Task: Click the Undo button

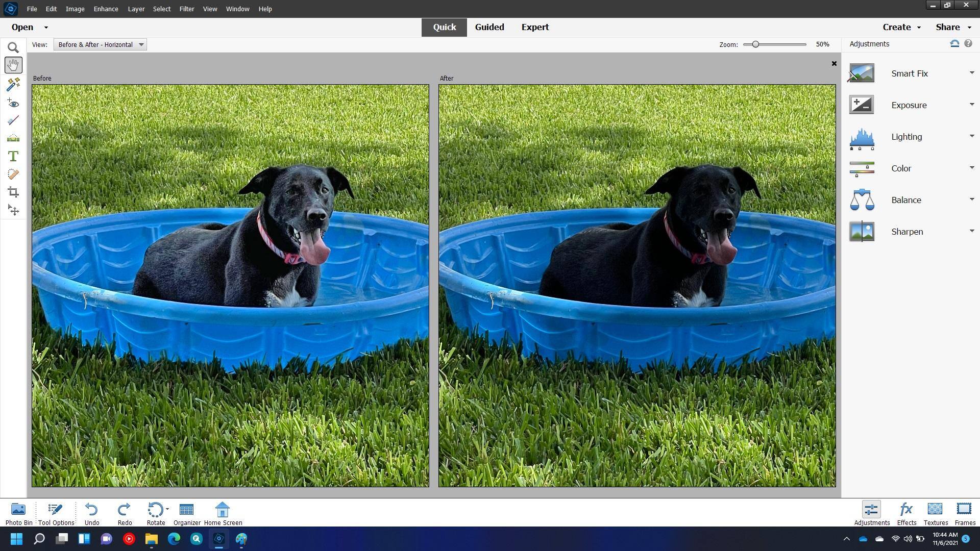Action: pos(92,513)
